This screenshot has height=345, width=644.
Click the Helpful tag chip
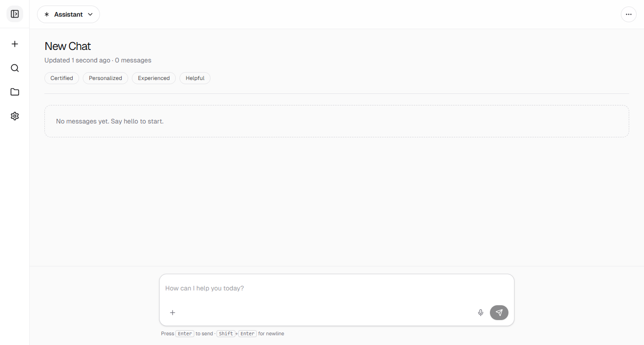pyautogui.click(x=195, y=78)
